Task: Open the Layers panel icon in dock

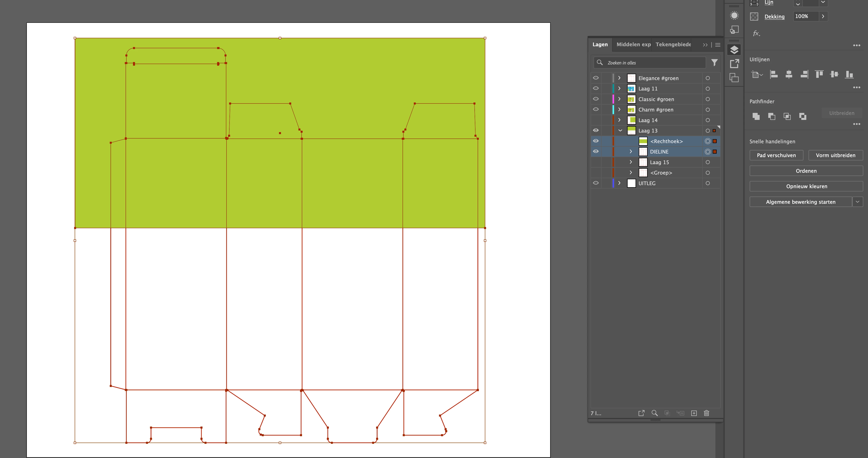Action: (734, 50)
